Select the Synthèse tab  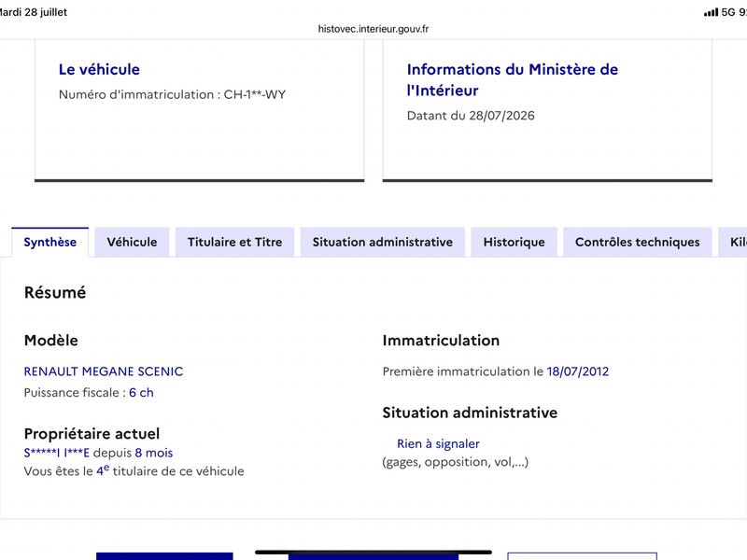[x=50, y=242]
